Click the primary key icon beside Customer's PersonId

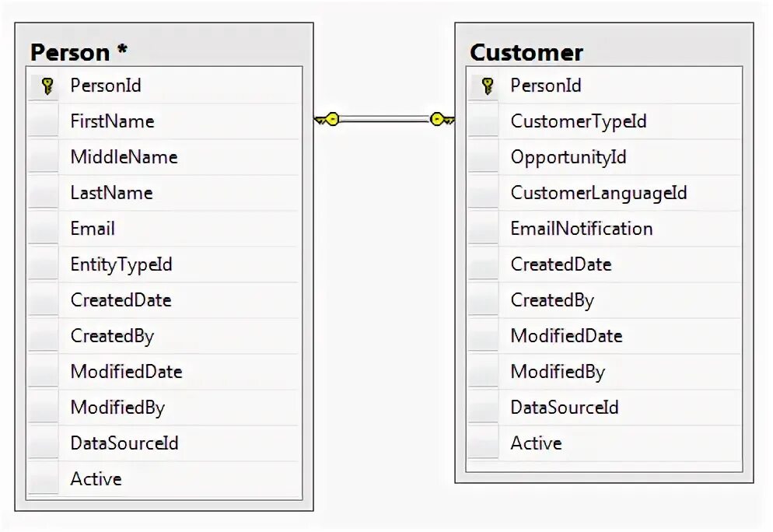(487, 86)
